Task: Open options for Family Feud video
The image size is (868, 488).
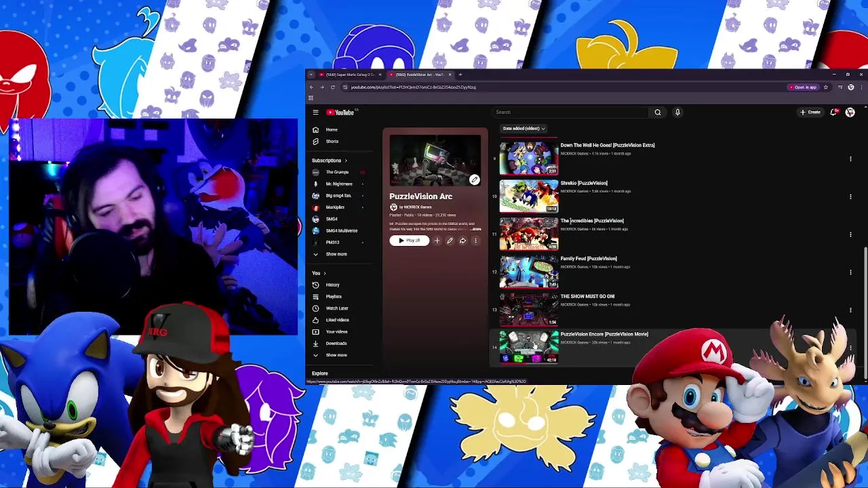Action: click(850, 272)
